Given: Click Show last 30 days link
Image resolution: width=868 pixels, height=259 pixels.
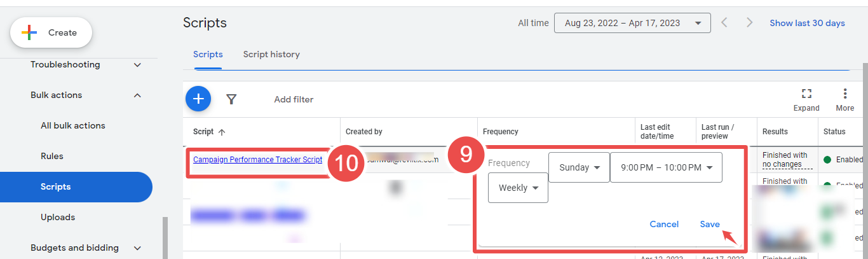Looking at the screenshot, I should (807, 23).
